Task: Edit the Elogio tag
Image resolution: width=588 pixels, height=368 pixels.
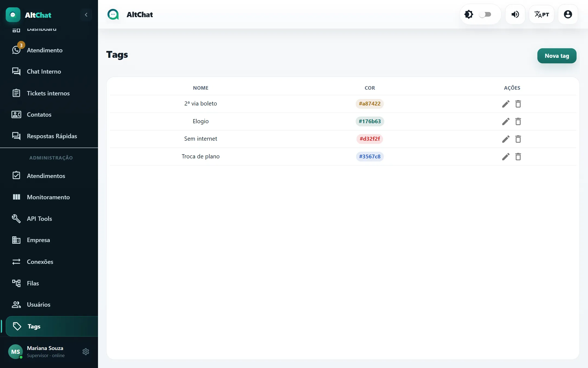Action: pos(506,122)
